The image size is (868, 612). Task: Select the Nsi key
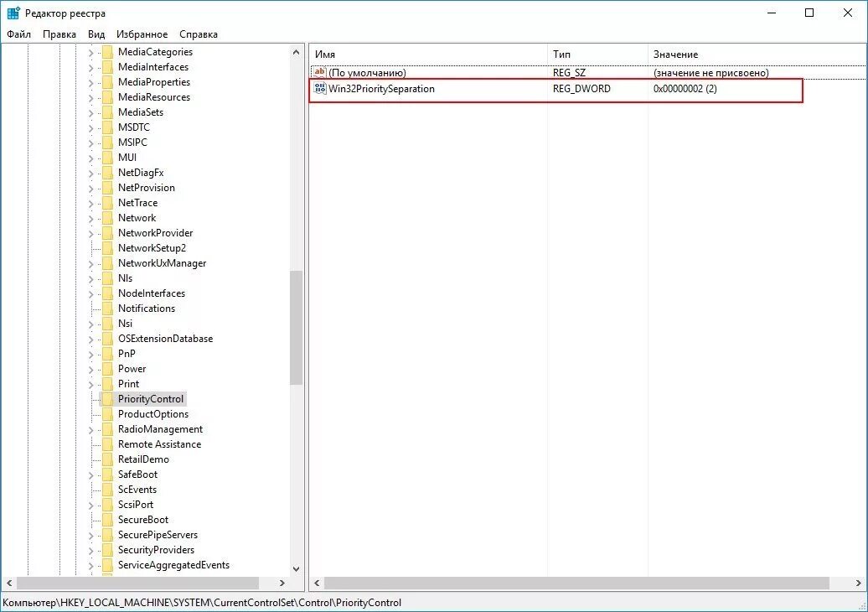point(125,324)
